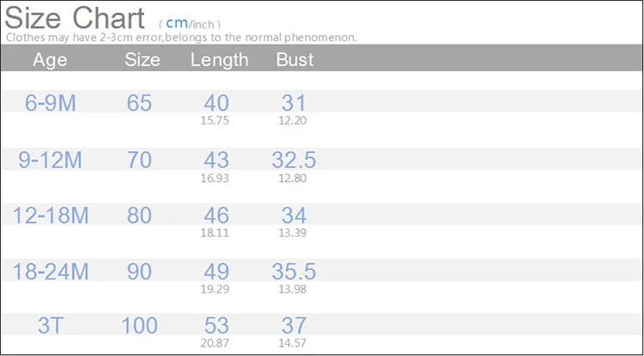Click the Size column header
This screenshot has height=356, width=644.
click(x=143, y=60)
